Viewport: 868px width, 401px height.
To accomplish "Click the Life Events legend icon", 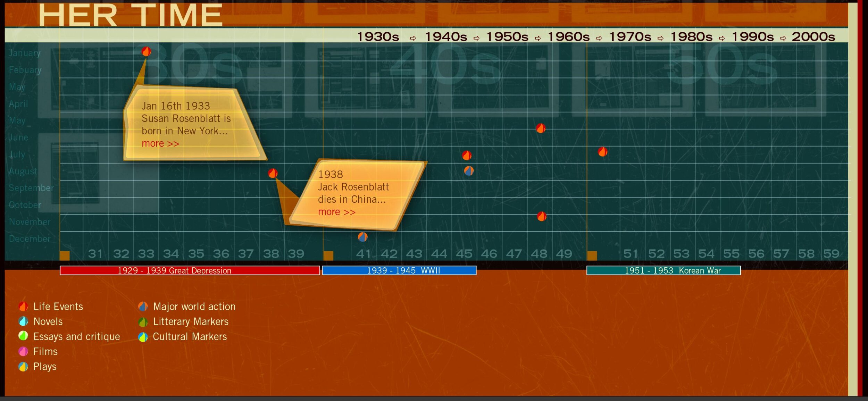I will pyautogui.click(x=23, y=307).
